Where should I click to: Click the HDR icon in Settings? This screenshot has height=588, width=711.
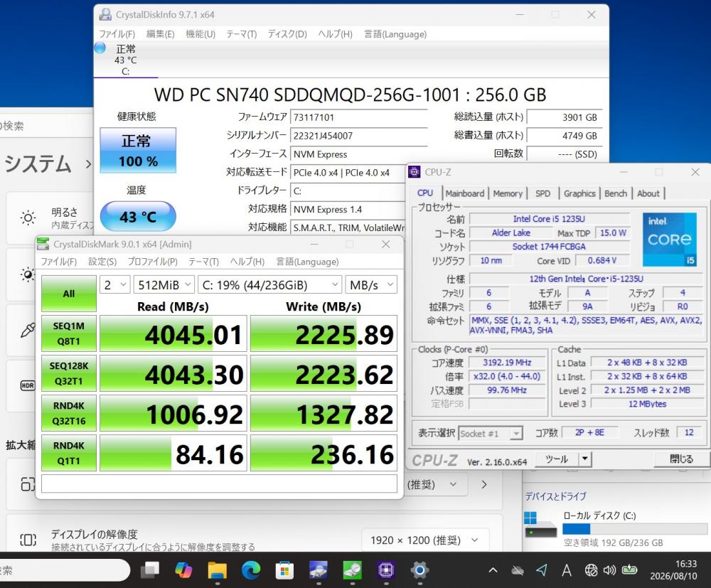point(28,386)
